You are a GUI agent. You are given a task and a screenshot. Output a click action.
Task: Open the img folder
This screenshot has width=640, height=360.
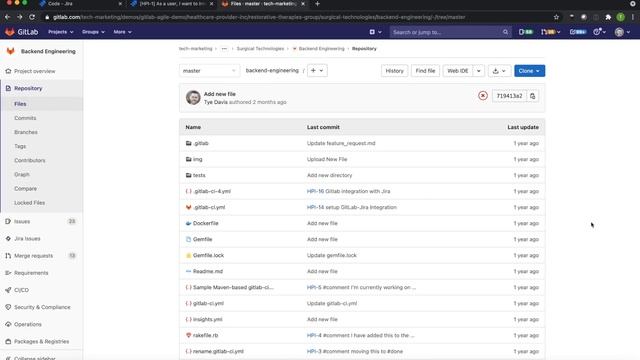coord(198,159)
